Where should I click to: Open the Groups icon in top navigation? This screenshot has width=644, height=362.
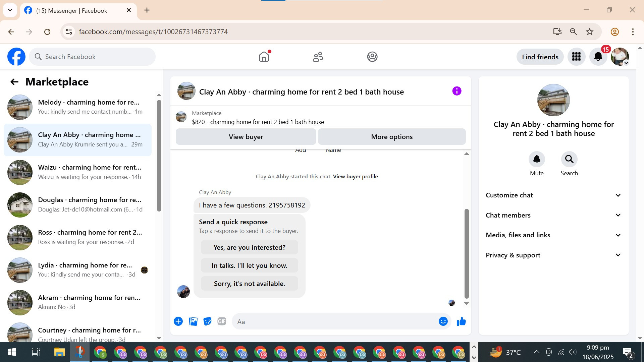[x=372, y=57]
